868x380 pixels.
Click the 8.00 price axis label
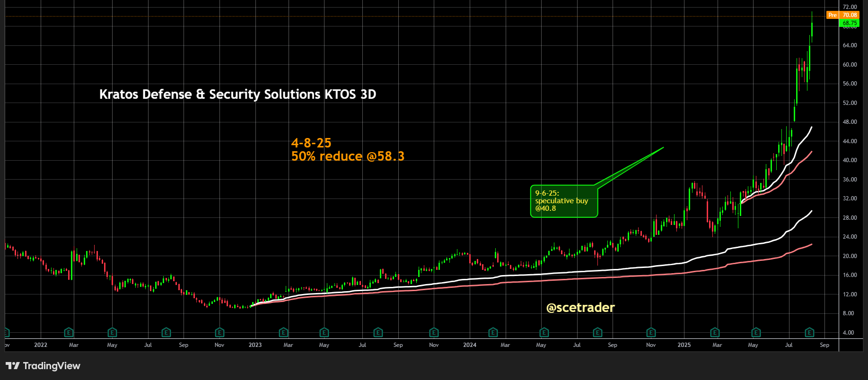850,313
